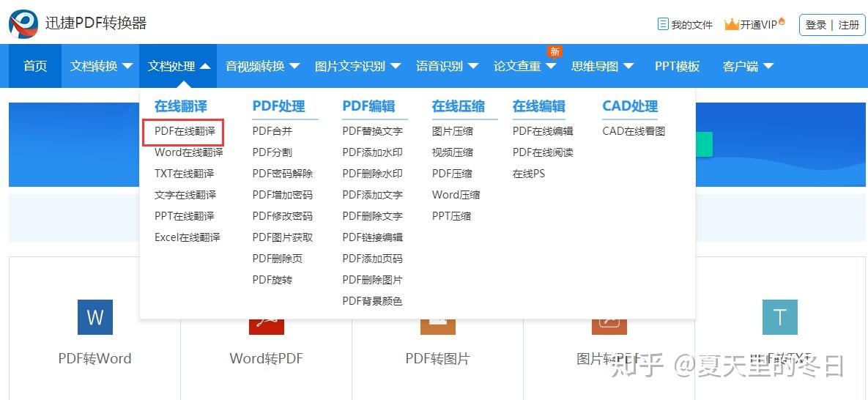Click the PDF转图片 orange icon

click(438, 326)
